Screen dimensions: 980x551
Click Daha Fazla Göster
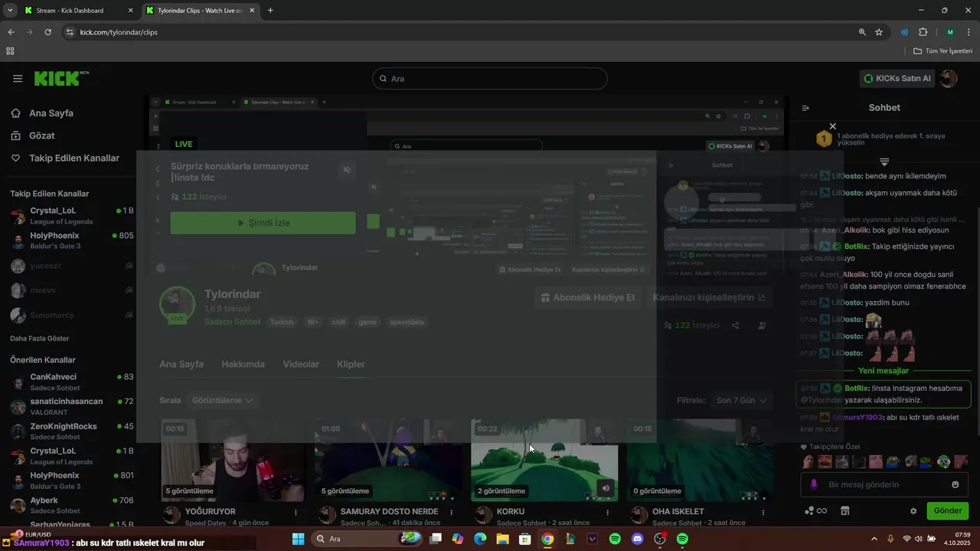pyautogui.click(x=40, y=338)
